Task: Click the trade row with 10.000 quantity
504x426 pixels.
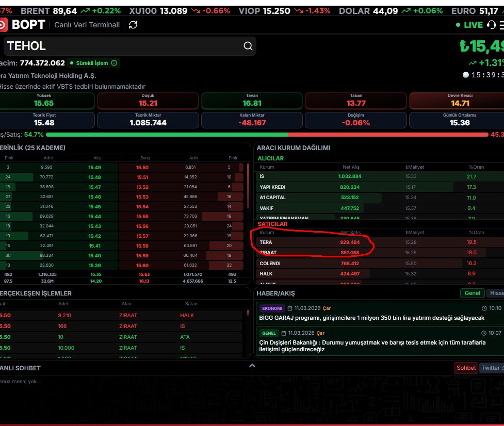Action: click(x=121, y=348)
